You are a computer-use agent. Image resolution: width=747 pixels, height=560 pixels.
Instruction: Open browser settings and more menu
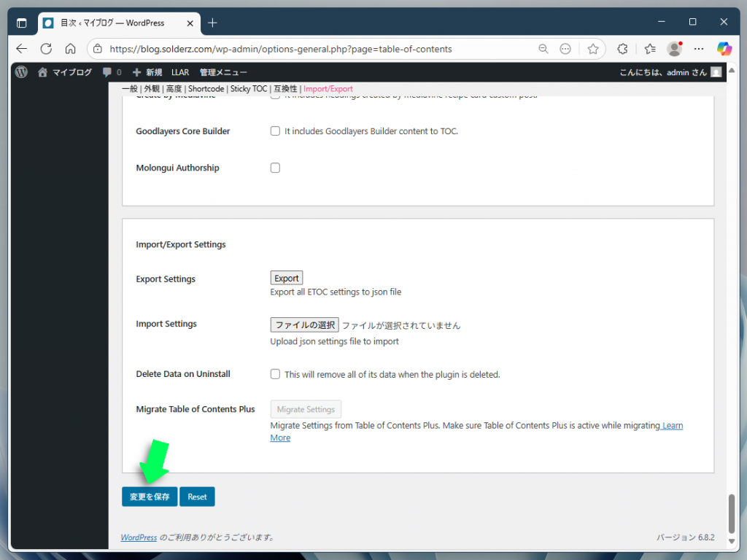click(698, 49)
